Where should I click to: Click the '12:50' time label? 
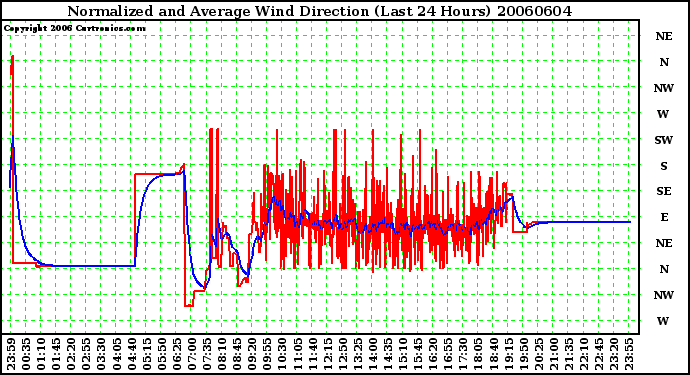tap(342, 354)
